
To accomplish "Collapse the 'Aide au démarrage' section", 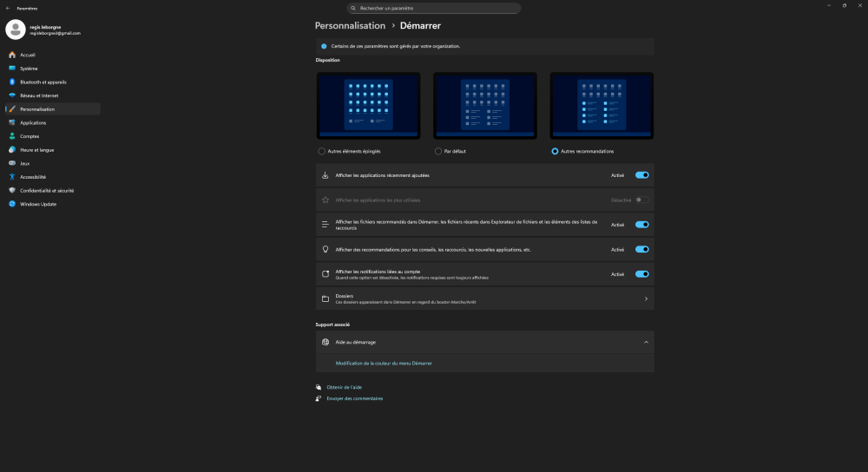I will 646,342.
